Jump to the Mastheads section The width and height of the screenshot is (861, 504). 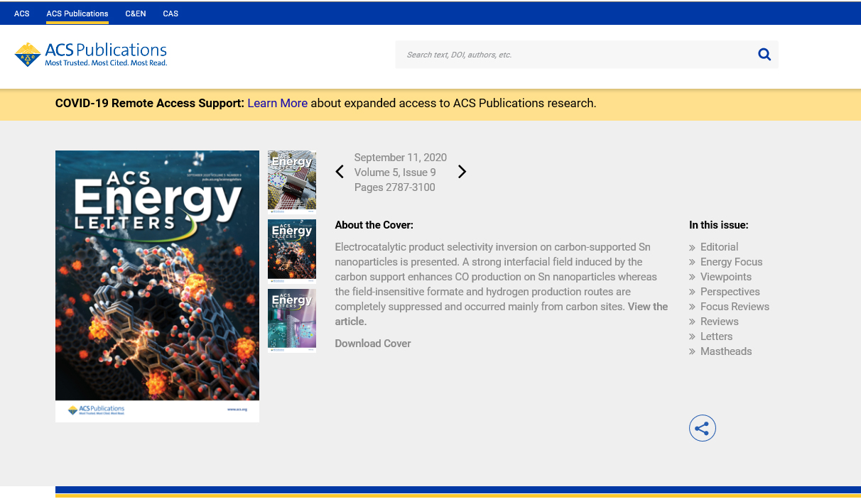[x=726, y=351]
